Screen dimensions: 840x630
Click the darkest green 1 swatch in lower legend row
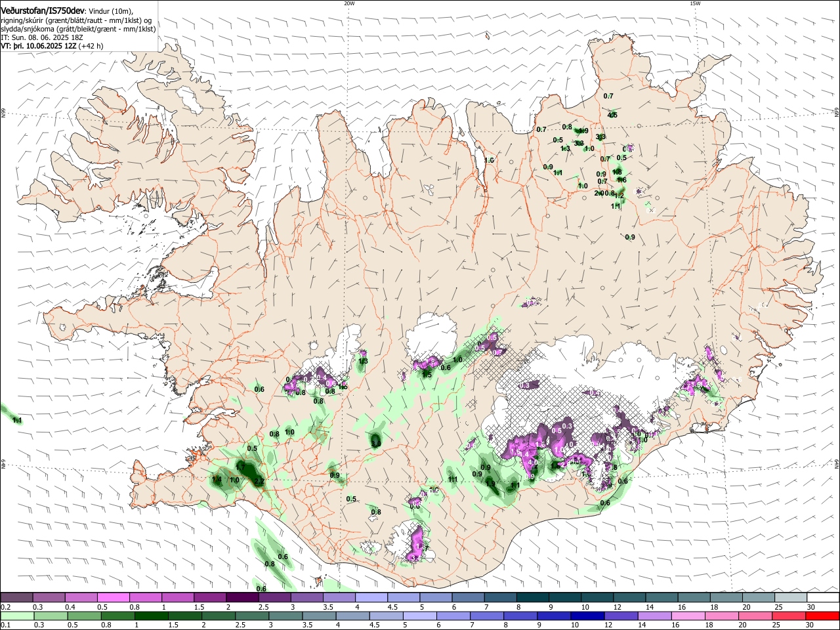pos(151,616)
